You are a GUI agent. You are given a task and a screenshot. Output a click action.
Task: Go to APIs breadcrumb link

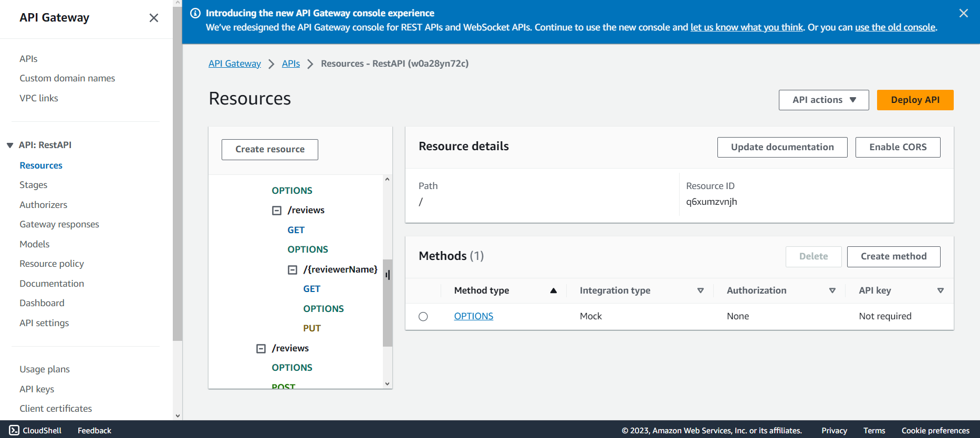[x=291, y=64]
